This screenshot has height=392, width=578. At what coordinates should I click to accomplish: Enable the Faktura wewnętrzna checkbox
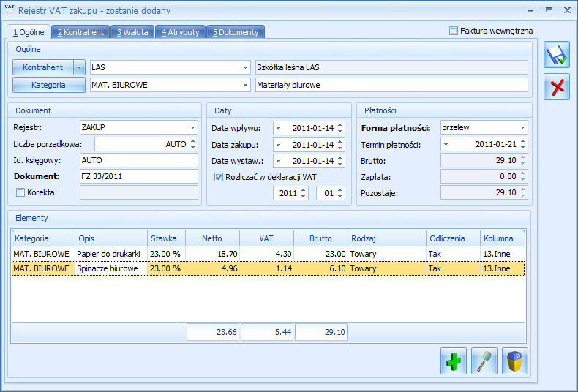[454, 31]
